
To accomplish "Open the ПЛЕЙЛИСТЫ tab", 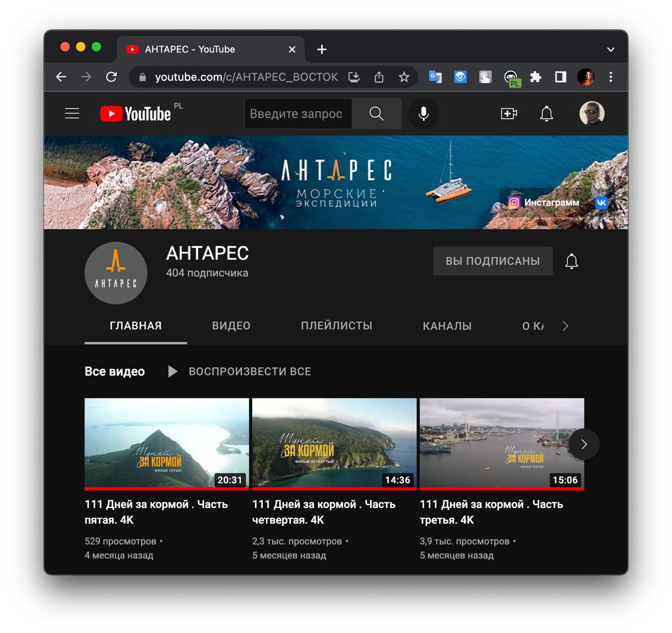I will [337, 326].
